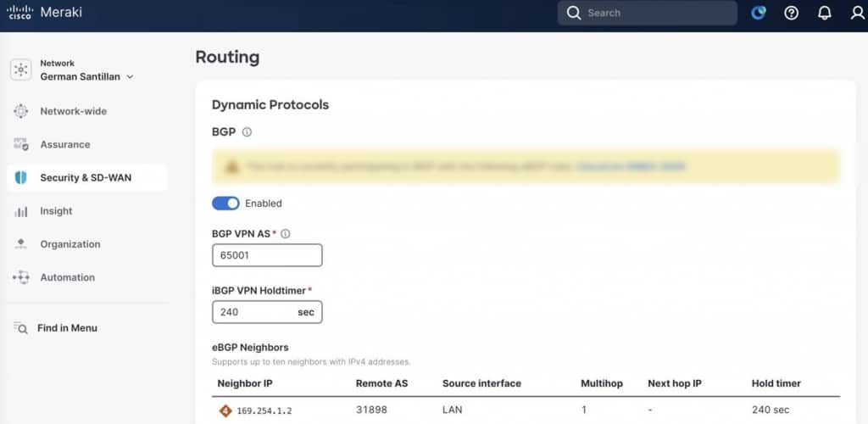Image resolution: width=868 pixels, height=424 pixels.
Task: Open the Automation menu
Action: (67, 277)
